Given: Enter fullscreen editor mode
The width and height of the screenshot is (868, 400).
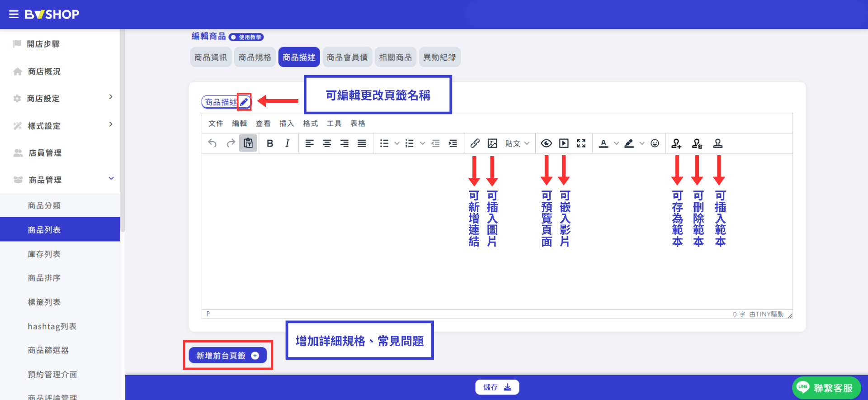Looking at the screenshot, I should click(581, 143).
